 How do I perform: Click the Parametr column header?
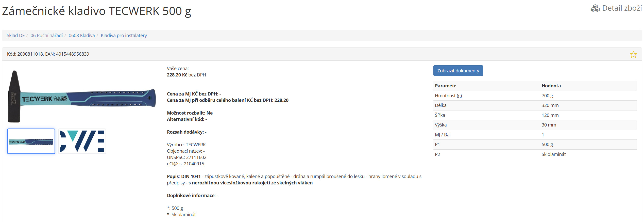coord(445,86)
